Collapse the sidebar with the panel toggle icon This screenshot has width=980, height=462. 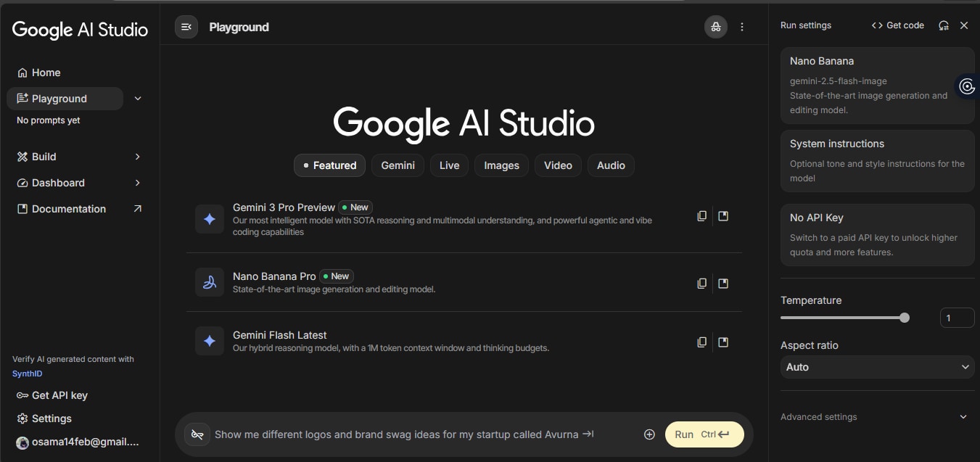[x=186, y=27]
